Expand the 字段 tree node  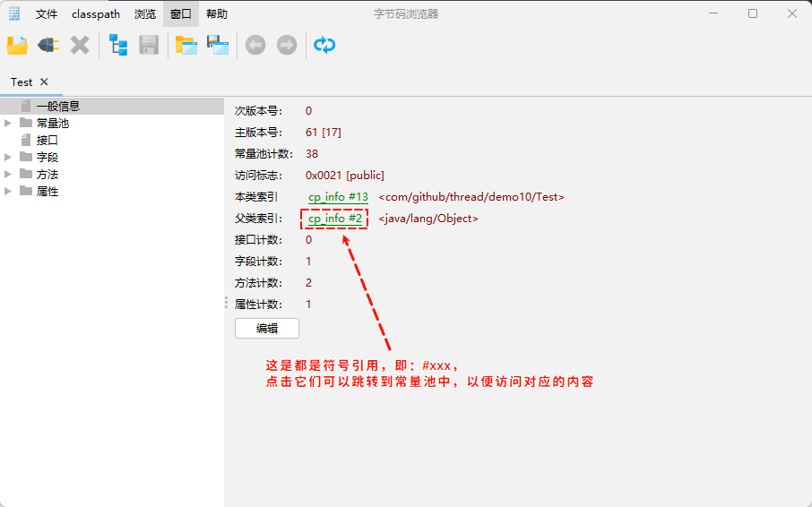click(9, 157)
